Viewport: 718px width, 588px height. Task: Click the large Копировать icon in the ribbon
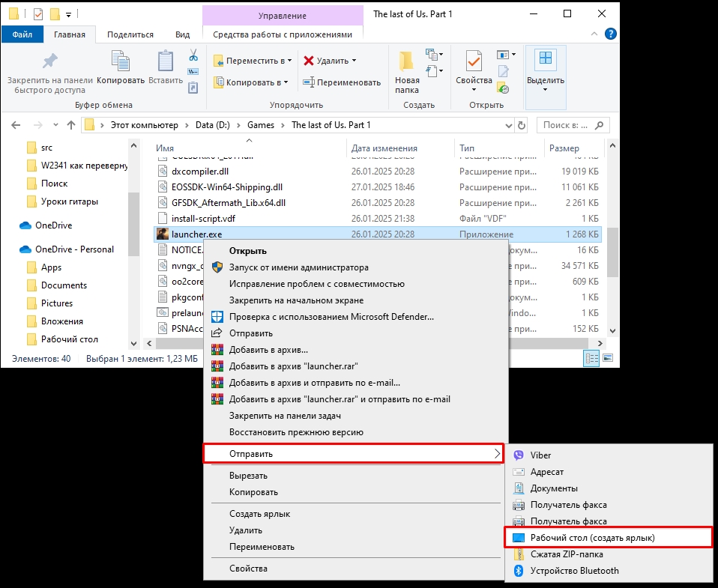click(x=121, y=61)
